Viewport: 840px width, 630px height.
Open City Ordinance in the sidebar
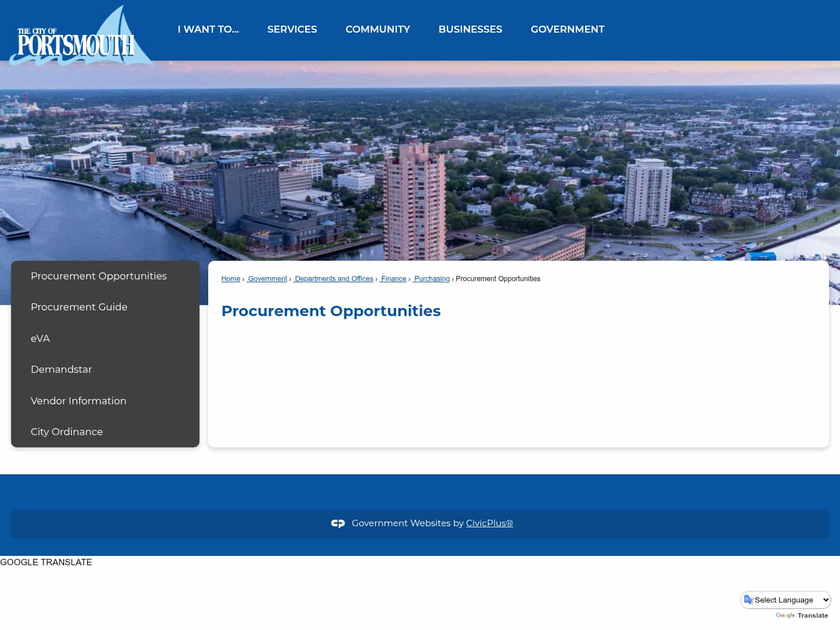(x=105, y=432)
